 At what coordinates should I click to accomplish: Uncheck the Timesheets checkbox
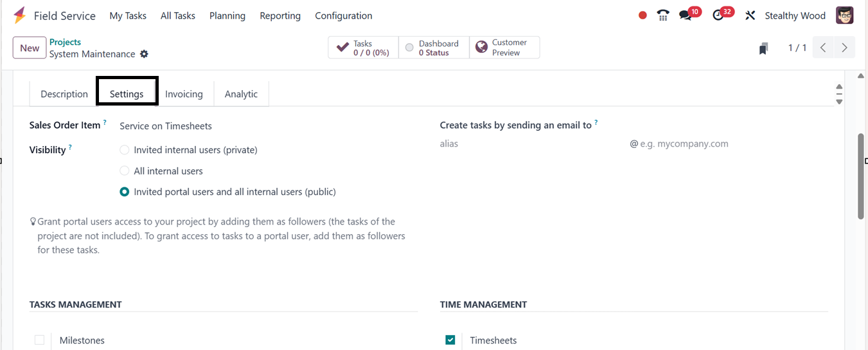pyautogui.click(x=450, y=340)
